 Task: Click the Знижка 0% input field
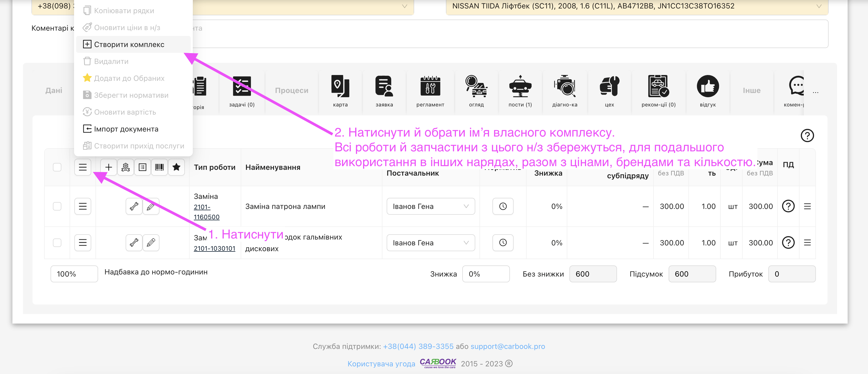[486, 274]
